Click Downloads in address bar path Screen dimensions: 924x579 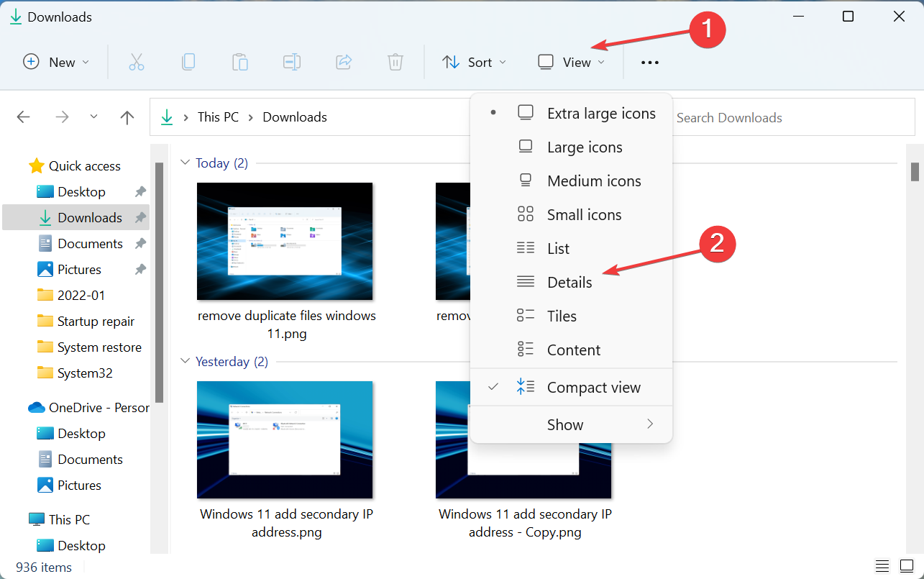(x=295, y=117)
